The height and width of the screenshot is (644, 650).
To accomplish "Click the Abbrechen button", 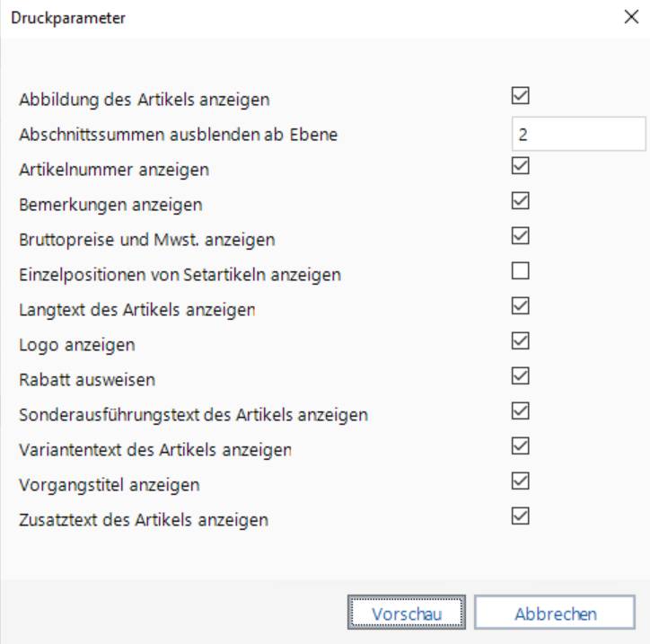I will click(555, 613).
